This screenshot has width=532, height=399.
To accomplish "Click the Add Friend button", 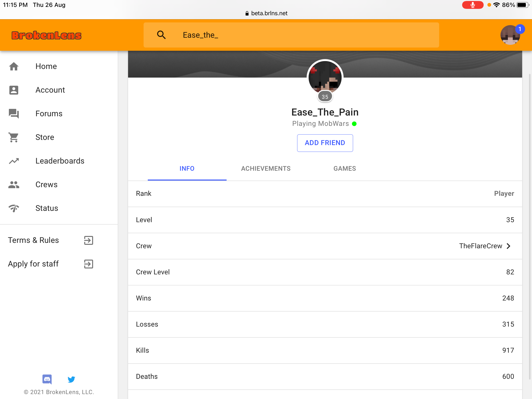I will (x=325, y=143).
